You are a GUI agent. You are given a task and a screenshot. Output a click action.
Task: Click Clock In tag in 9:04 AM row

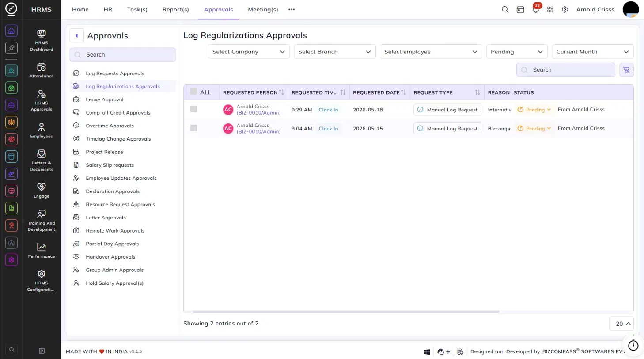pos(328,129)
